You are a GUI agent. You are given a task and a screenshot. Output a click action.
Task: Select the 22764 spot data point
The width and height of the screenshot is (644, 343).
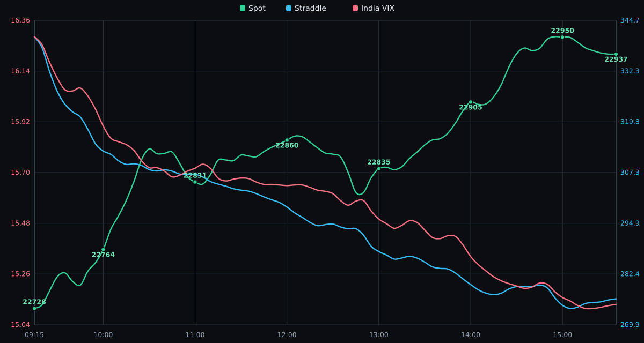pos(103,249)
